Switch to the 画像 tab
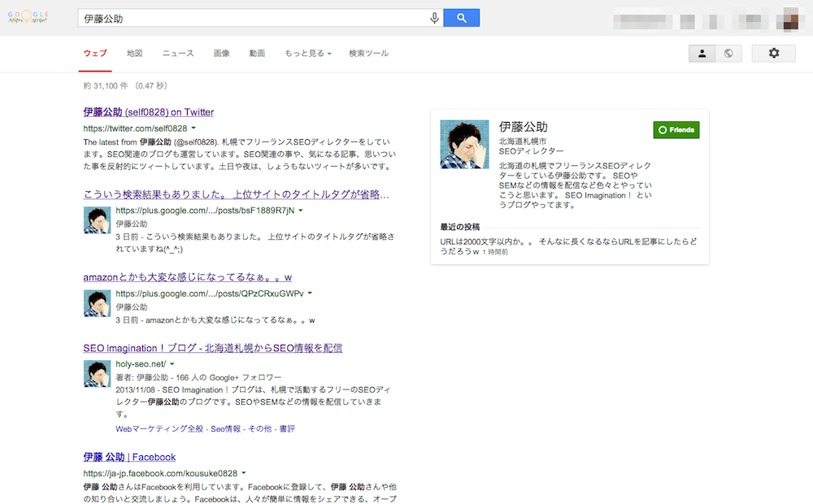This screenshot has height=504, width=813. [221, 54]
